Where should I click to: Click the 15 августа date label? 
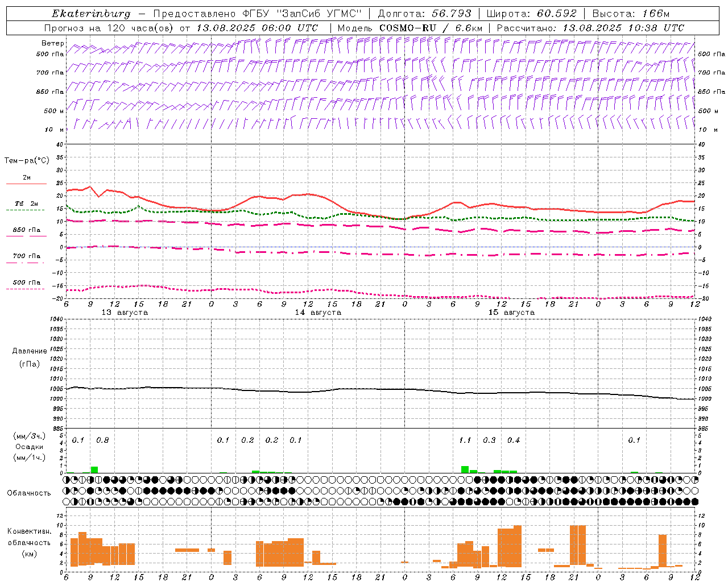click(511, 313)
